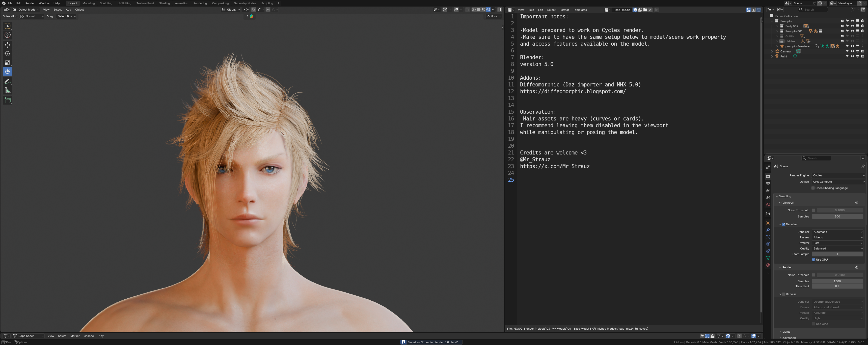Open the Dope Sheet Marker menu
868x345 pixels.
(75, 336)
